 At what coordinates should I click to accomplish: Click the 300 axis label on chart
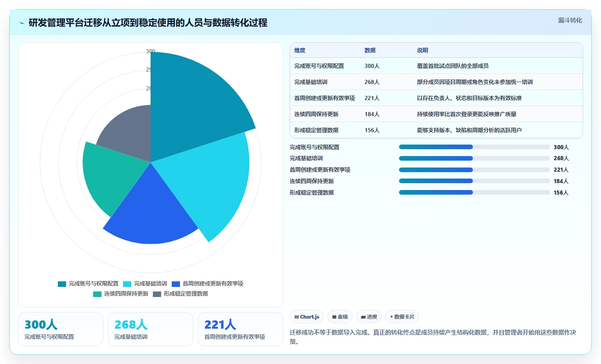point(151,51)
